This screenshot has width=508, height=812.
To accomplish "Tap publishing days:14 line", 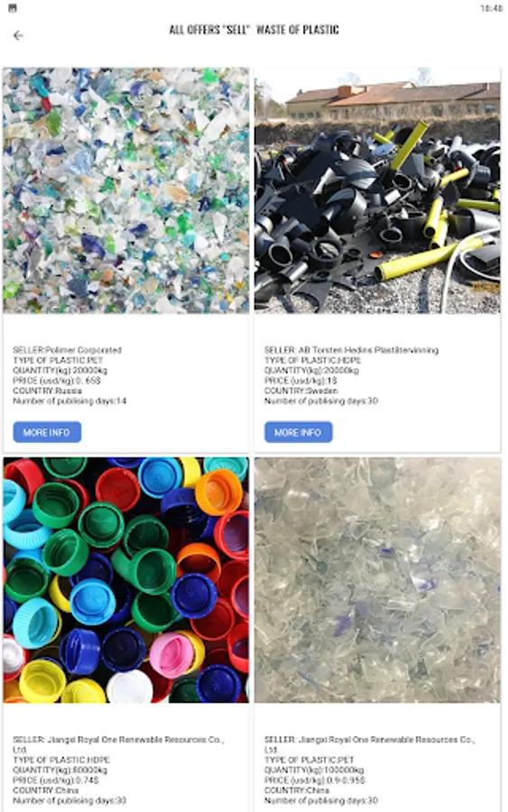I will coord(69,401).
